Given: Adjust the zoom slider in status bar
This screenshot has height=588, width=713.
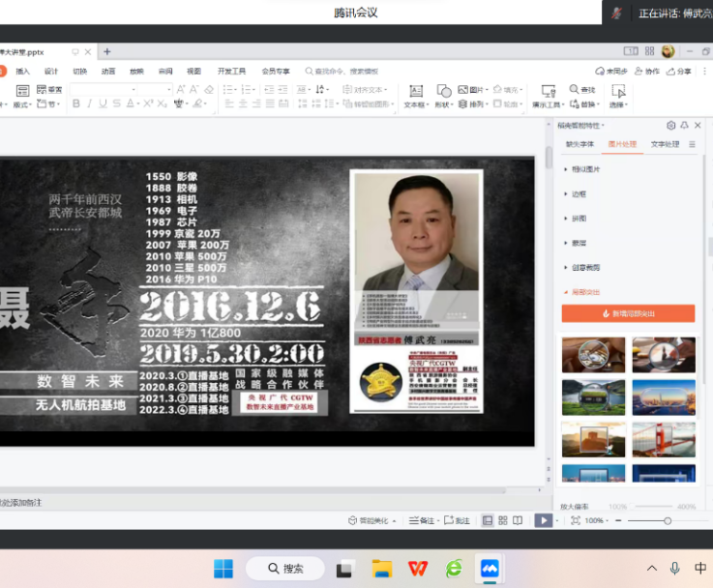Looking at the screenshot, I should coord(668,520).
